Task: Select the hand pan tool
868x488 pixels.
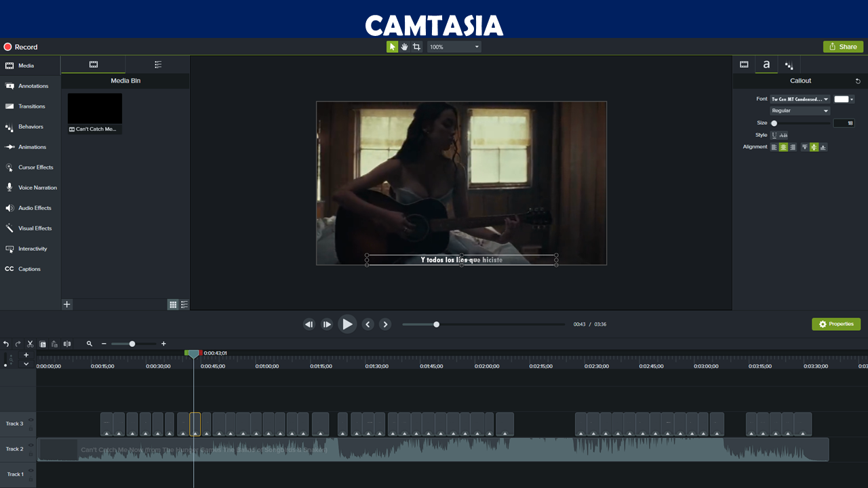Action: pyautogui.click(x=404, y=47)
